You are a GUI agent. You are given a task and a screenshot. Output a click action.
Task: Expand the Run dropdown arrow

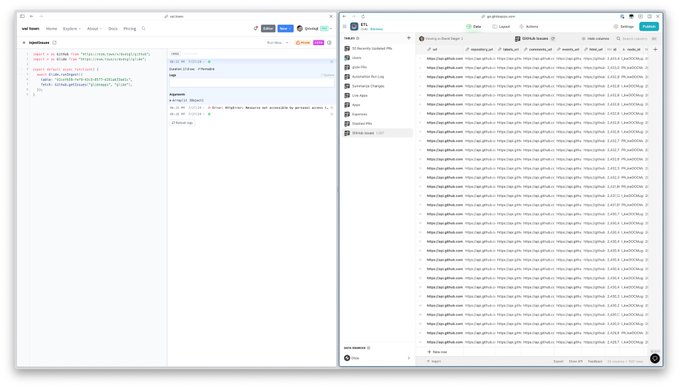point(287,42)
